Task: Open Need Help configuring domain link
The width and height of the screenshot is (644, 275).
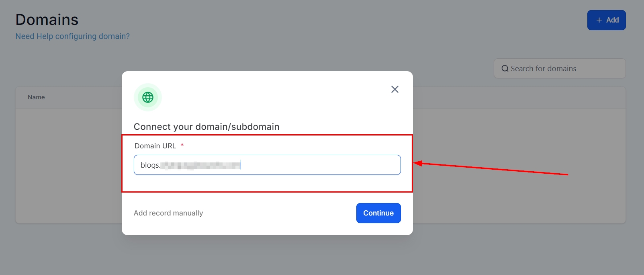Action: 72,36
